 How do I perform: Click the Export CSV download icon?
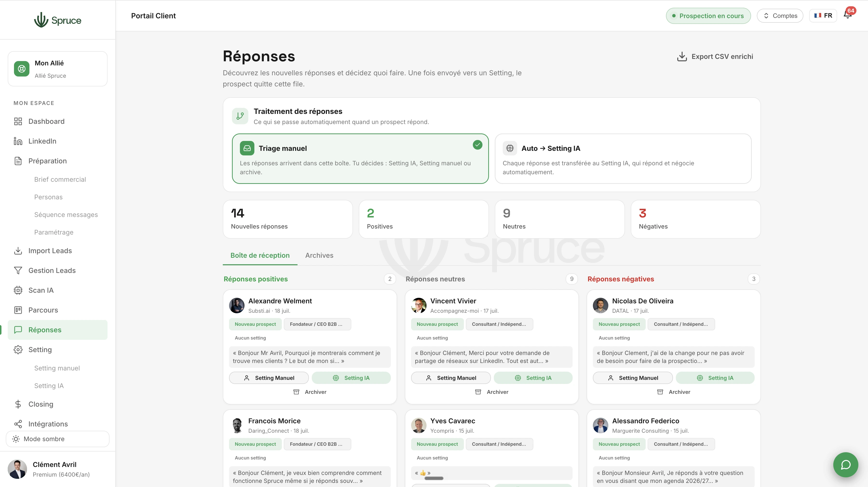pos(682,56)
